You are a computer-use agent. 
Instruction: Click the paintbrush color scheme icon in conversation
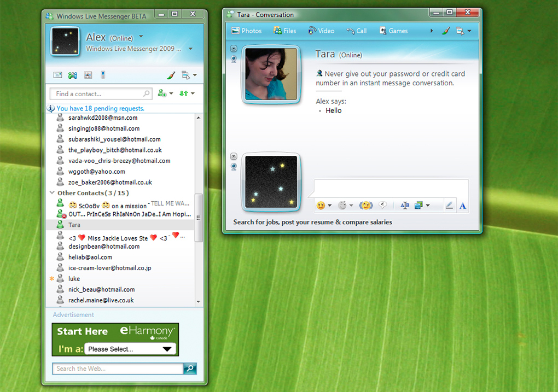446,31
